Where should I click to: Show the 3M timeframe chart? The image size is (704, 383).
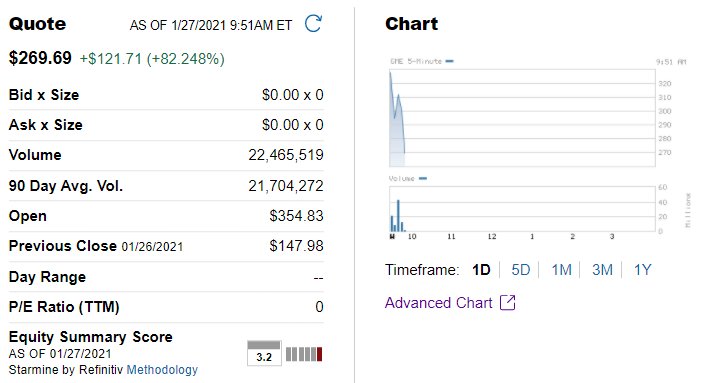(x=602, y=270)
